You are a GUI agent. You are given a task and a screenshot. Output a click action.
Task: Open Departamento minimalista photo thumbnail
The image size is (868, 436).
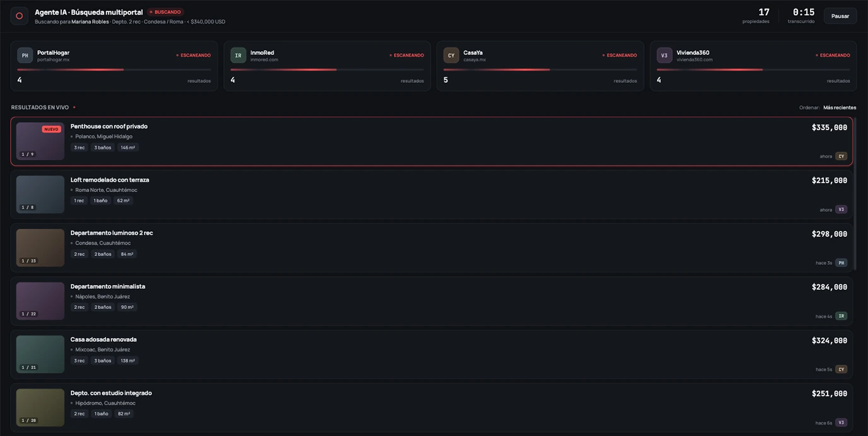[x=40, y=301]
